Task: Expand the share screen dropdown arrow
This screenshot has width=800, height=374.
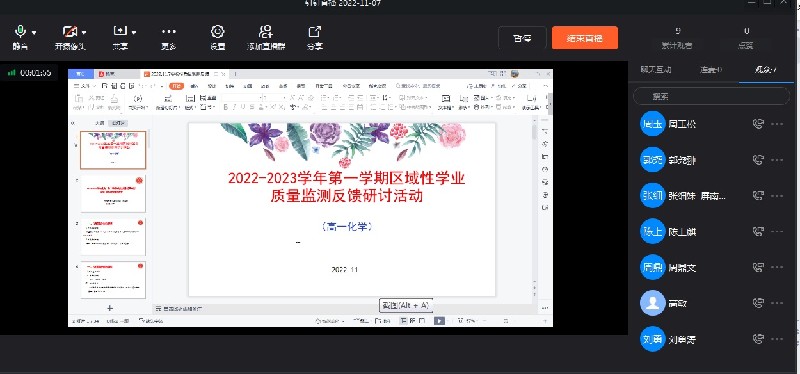Action: point(134,33)
